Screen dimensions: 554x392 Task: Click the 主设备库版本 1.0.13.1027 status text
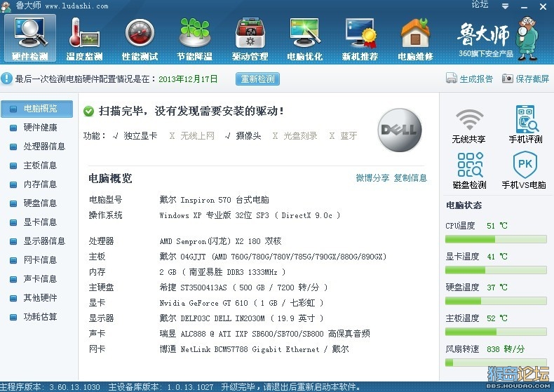coord(161,387)
